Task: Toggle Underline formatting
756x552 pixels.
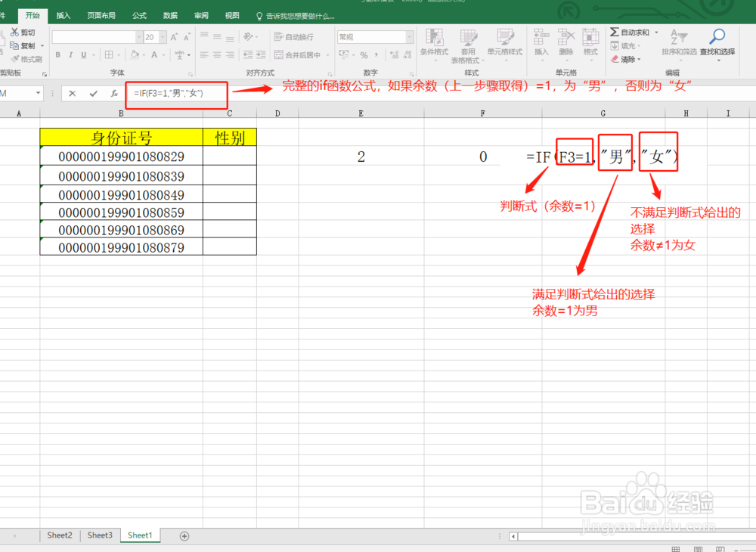Action: click(83, 55)
